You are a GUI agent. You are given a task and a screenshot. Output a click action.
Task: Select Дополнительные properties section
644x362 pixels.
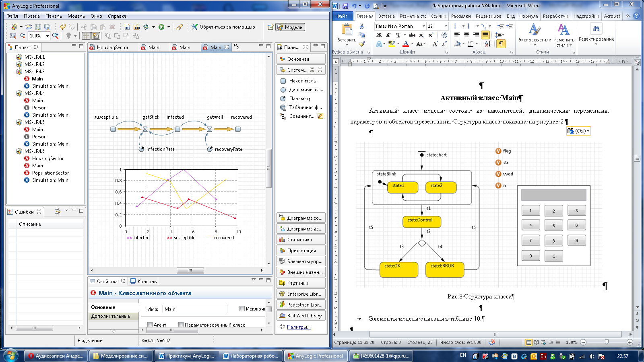[114, 316]
